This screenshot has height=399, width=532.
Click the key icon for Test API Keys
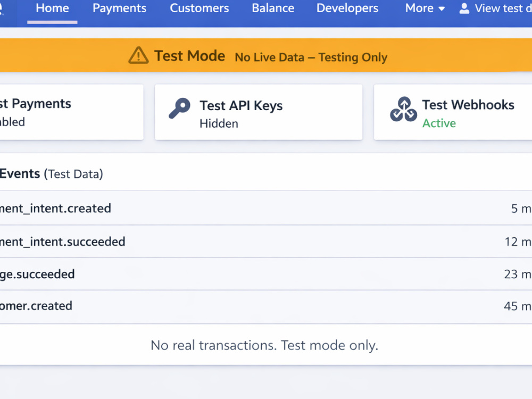click(x=179, y=109)
